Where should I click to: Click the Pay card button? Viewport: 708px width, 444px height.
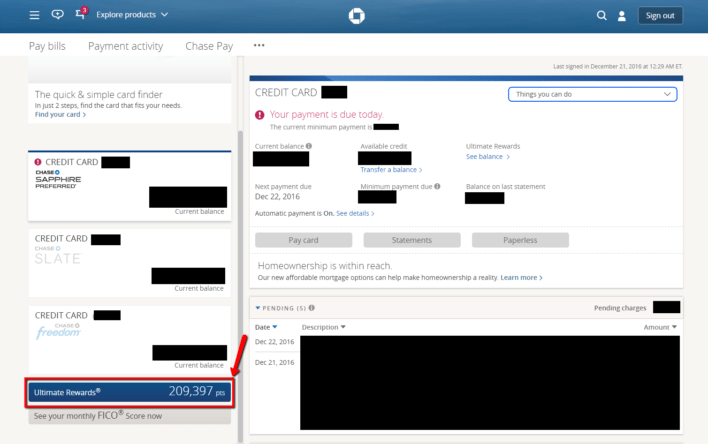[303, 240]
